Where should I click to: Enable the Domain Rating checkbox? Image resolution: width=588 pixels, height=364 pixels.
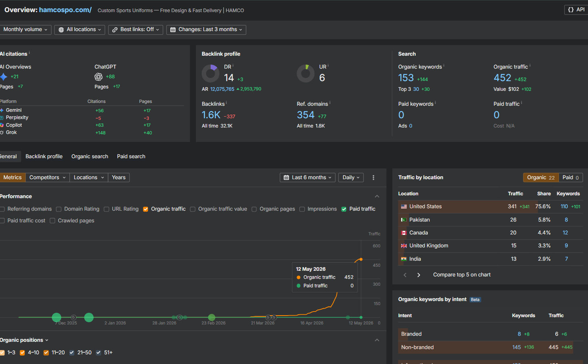click(x=59, y=209)
